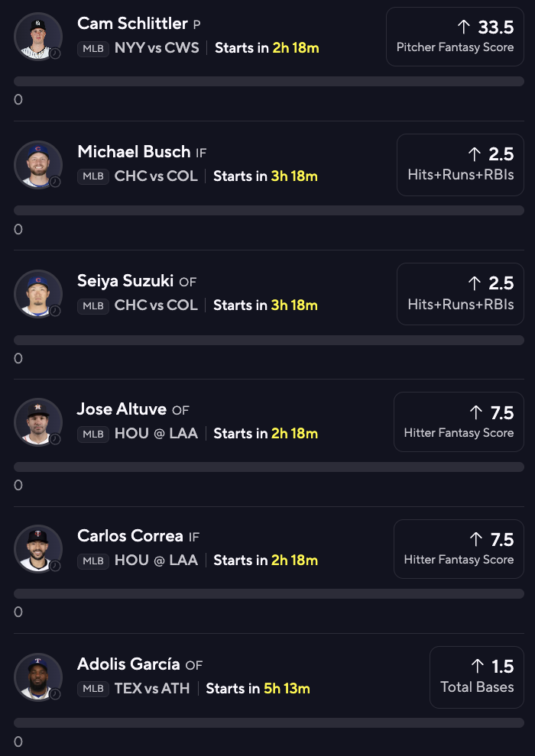Image resolution: width=535 pixels, height=756 pixels.
Task: Click the clock icon on Jose Altuve's avatar
Action: (55, 439)
